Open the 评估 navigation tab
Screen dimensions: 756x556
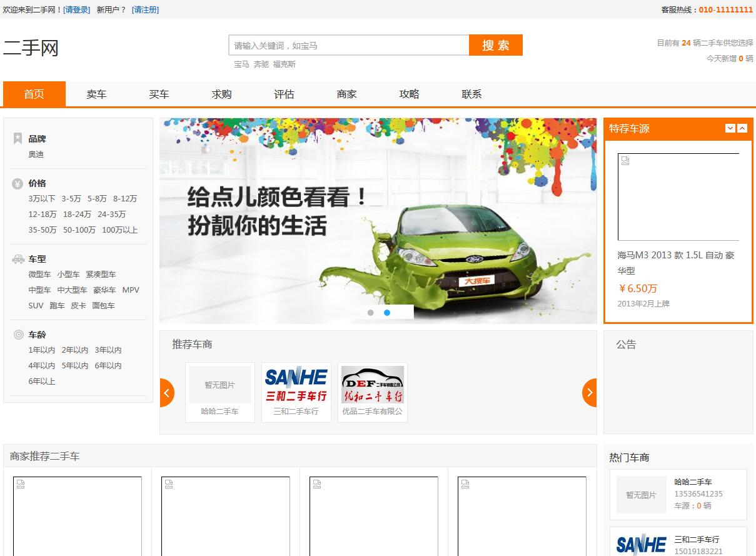[x=284, y=94]
